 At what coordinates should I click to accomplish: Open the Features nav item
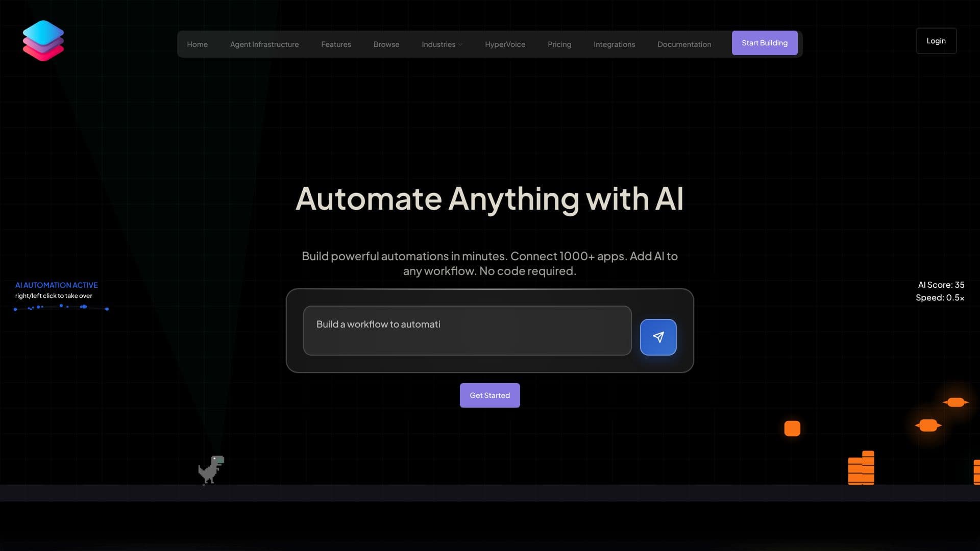pyautogui.click(x=336, y=44)
